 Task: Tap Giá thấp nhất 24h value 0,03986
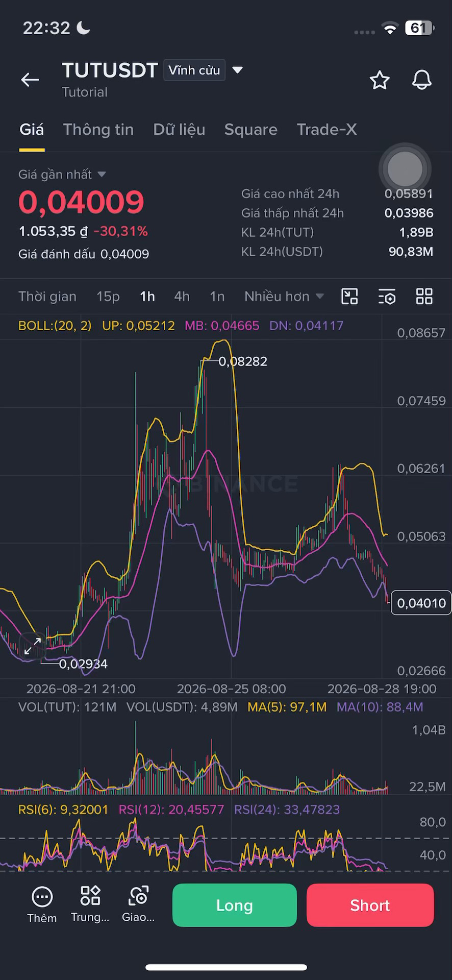[409, 213]
